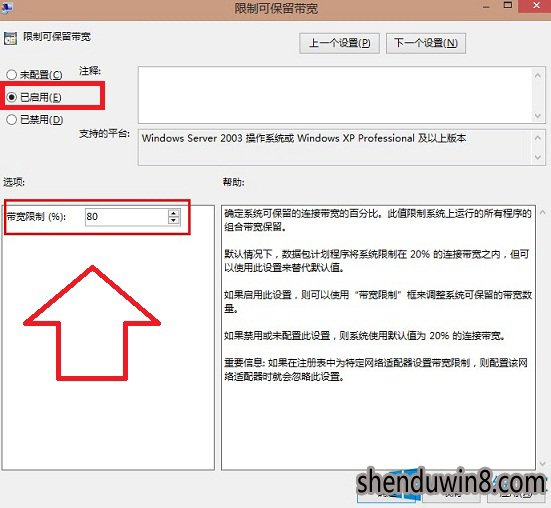Go to previous setting with 上一个设置(P)

click(x=339, y=43)
